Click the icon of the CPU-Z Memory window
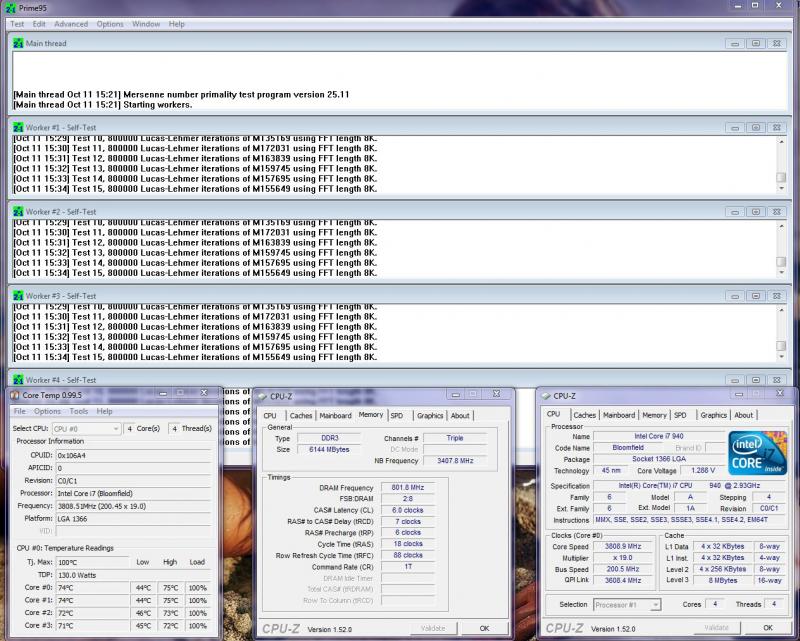 [x=262, y=397]
